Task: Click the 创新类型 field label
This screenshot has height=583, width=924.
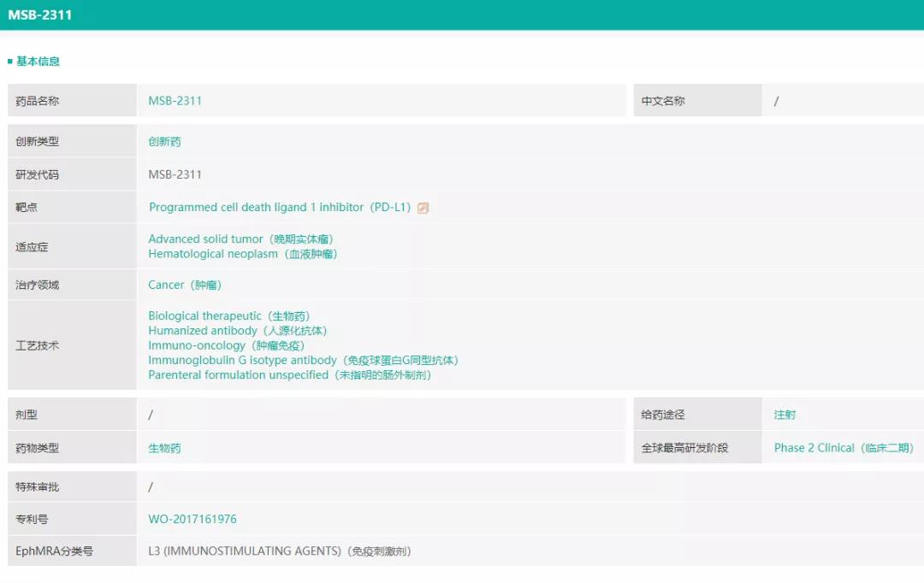Action: [x=37, y=141]
